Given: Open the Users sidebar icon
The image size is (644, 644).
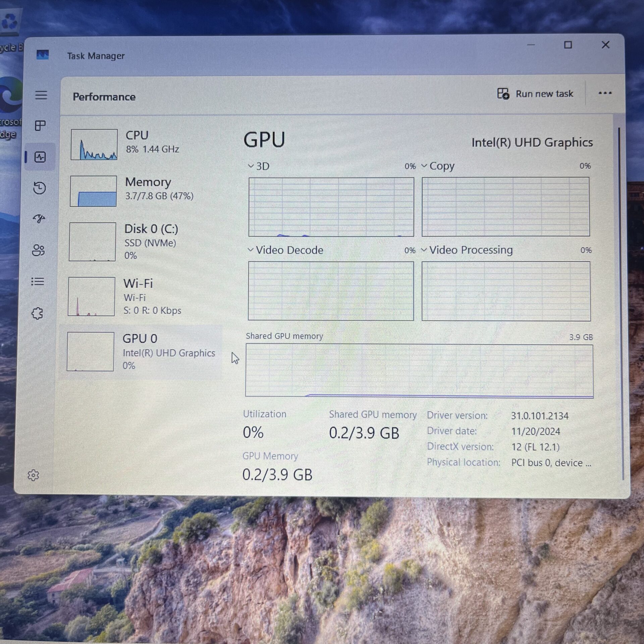Looking at the screenshot, I should tap(38, 250).
